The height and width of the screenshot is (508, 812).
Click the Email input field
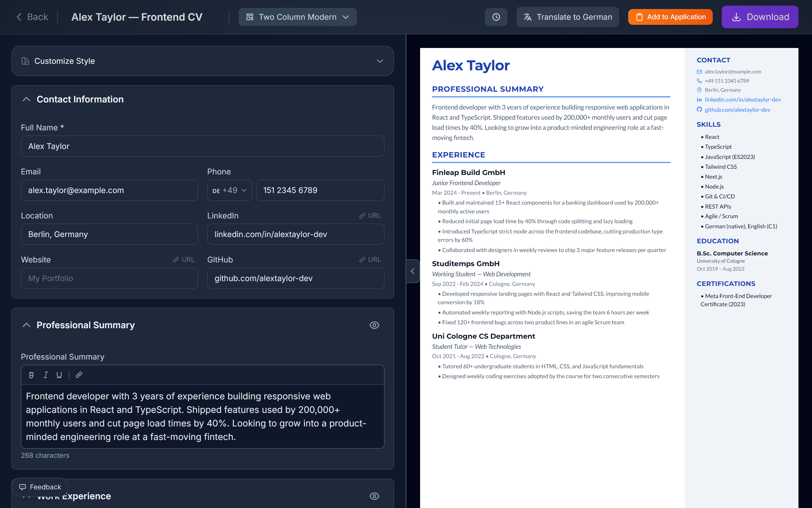[x=109, y=190]
